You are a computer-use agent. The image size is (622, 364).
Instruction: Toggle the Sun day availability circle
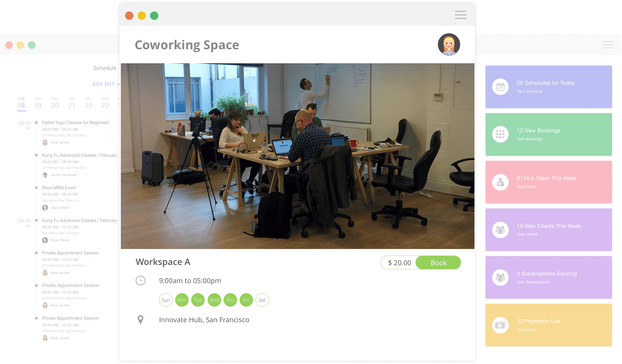[166, 300]
